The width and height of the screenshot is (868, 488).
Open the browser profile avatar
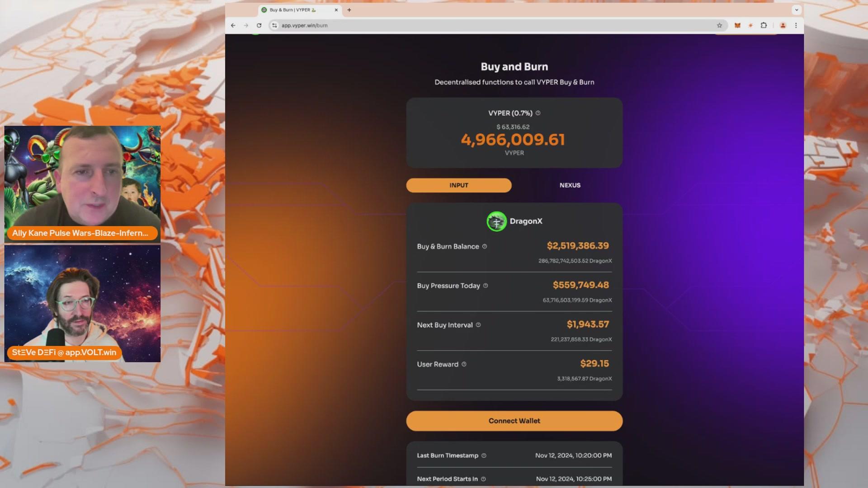783,25
